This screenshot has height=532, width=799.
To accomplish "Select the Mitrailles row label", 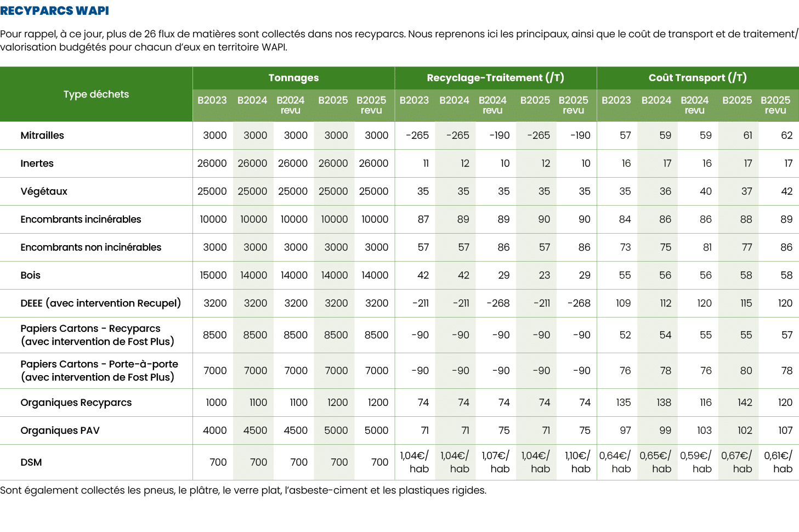I will click(x=42, y=135).
